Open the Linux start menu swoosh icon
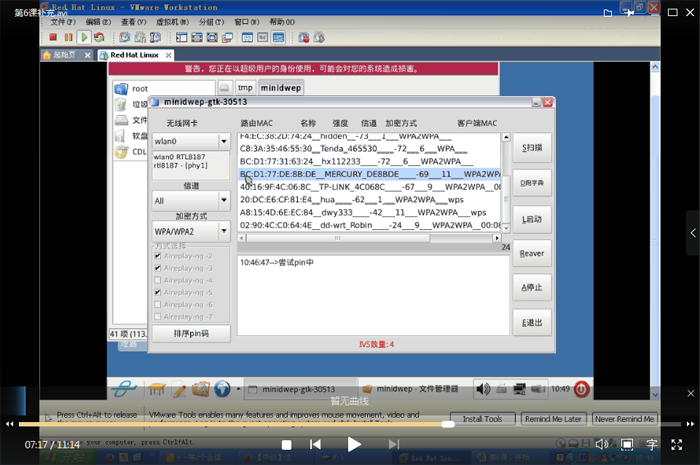The image size is (700, 465). coord(124,389)
